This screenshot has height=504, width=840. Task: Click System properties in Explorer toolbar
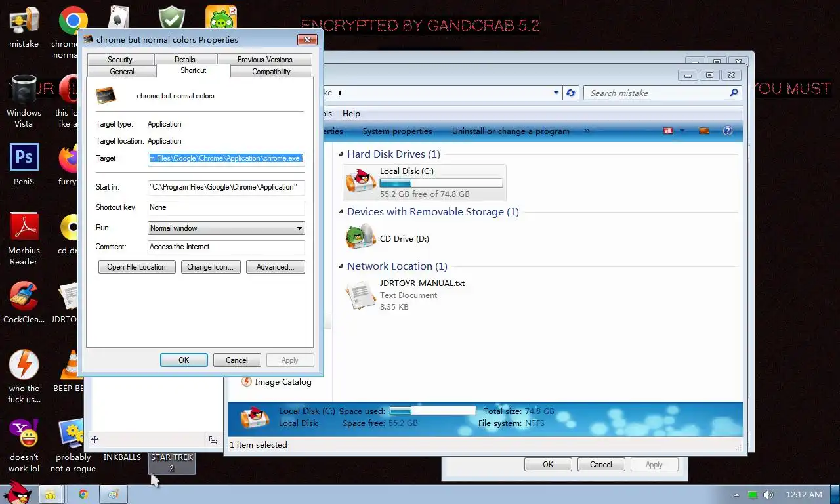398,131
